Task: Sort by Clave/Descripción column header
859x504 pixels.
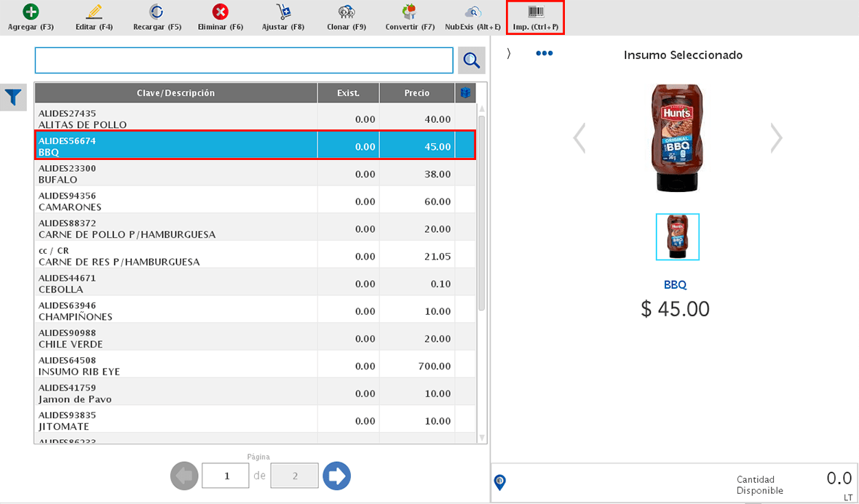Action: tap(175, 93)
